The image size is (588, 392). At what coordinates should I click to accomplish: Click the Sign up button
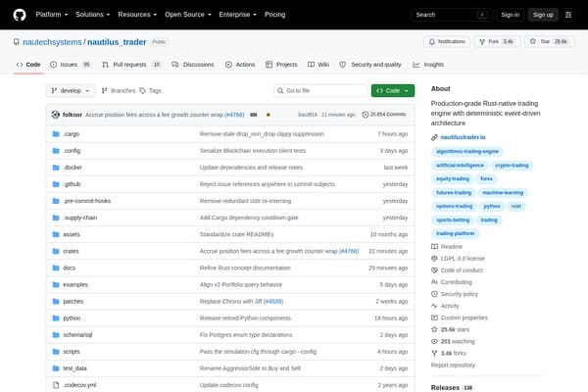click(x=543, y=15)
